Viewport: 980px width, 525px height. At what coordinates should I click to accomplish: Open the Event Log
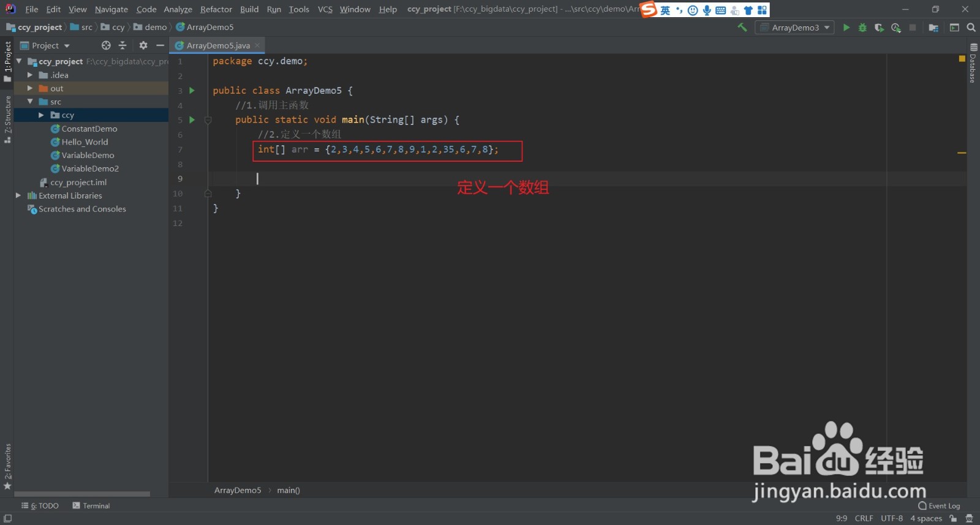tap(939, 506)
